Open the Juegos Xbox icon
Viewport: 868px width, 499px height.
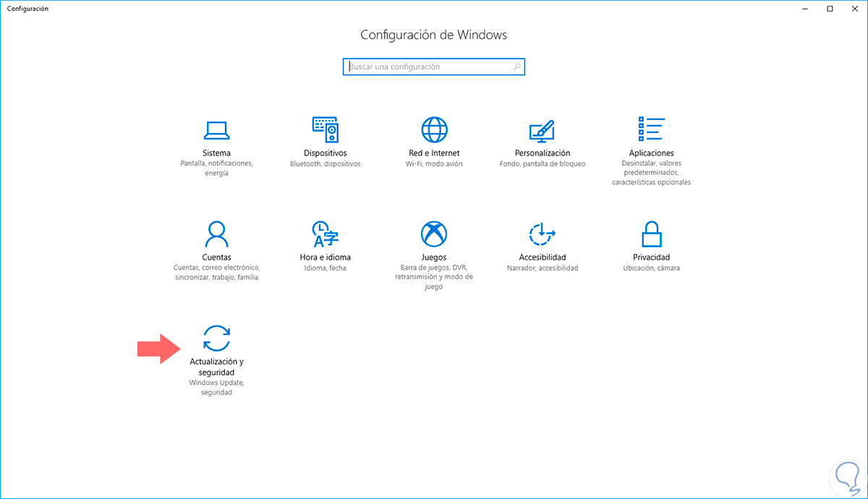434,234
